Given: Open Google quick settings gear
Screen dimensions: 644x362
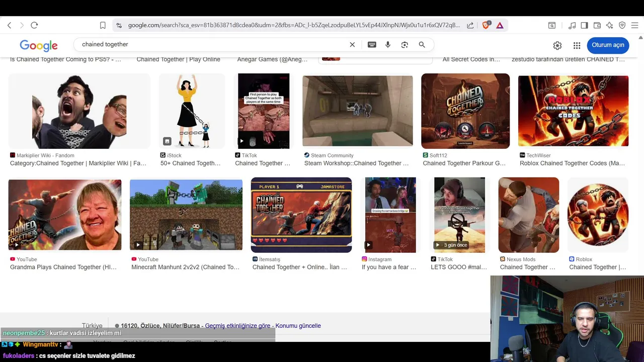Looking at the screenshot, I should pyautogui.click(x=557, y=45).
